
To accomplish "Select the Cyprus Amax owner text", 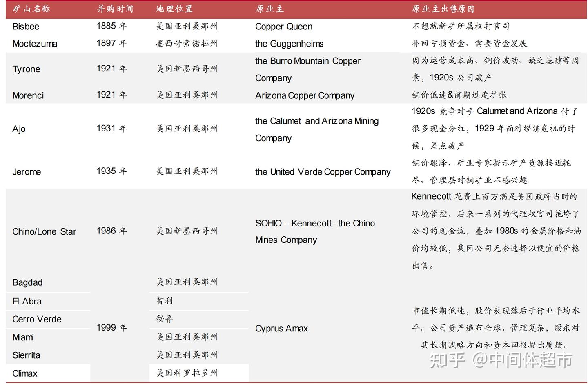I will 281,328.
